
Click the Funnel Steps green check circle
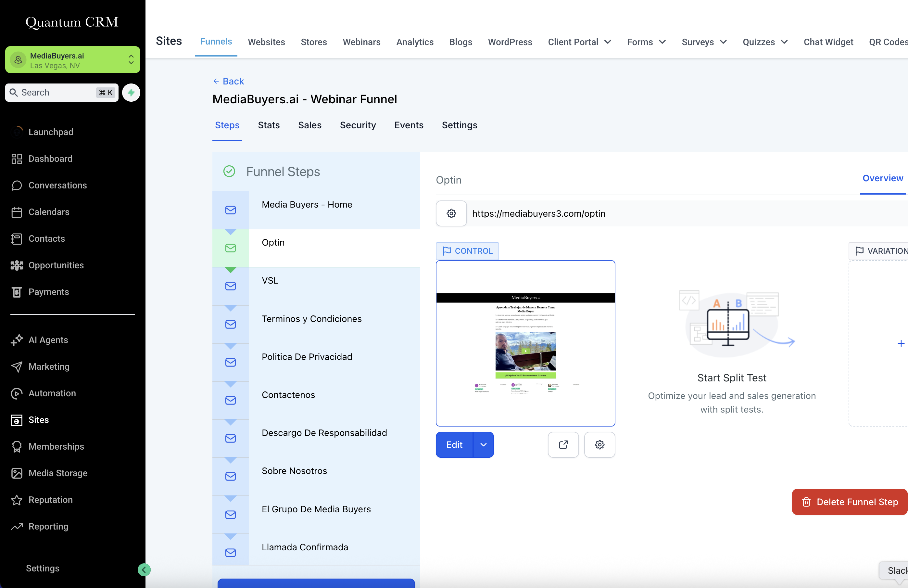pos(229,171)
